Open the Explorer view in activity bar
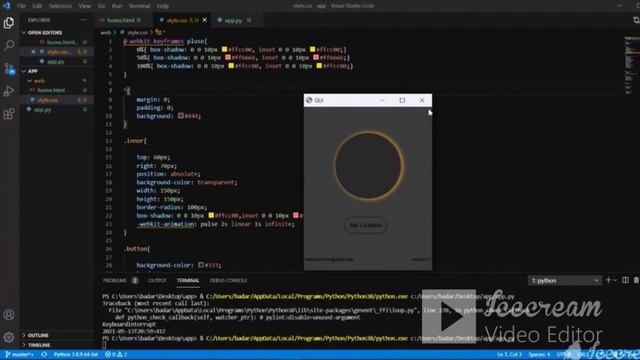Screen dimensions: 640x360 [9, 23]
